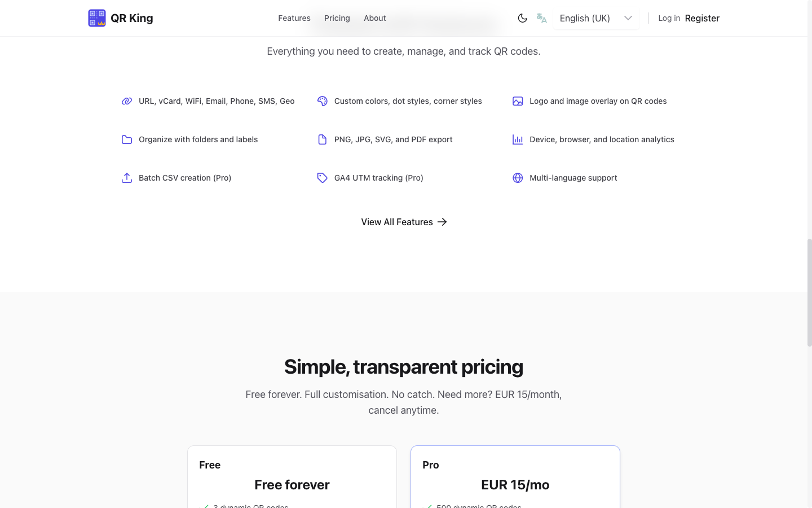
Task: Click the bar chart analytics icon
Action: pyautogui.click(x=518, y=139)
